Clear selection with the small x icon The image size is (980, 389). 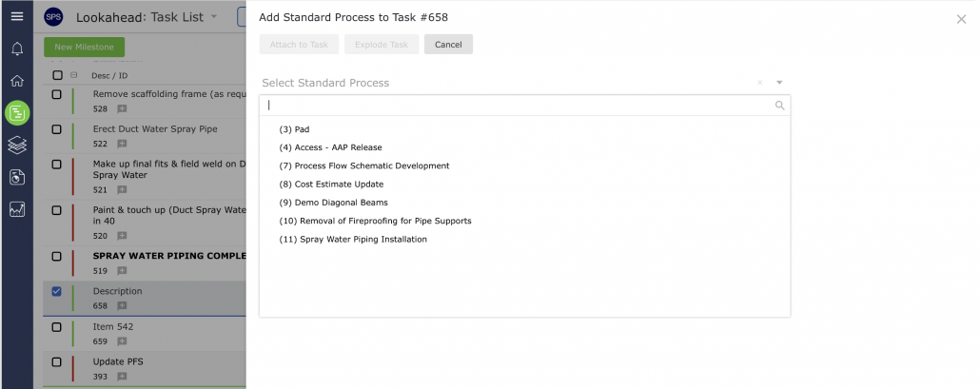pyautogui.click(x=759, y=83)
